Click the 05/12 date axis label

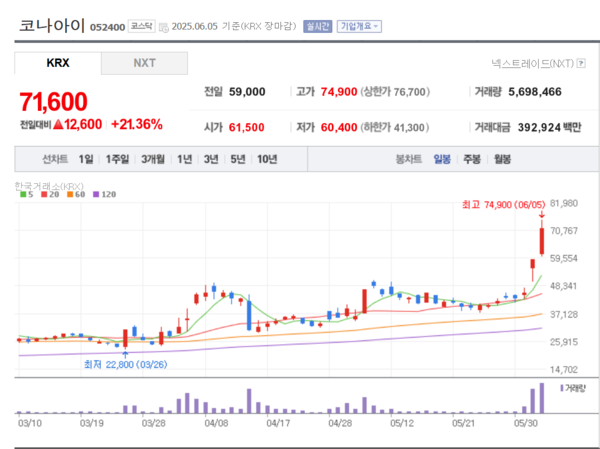402,423
